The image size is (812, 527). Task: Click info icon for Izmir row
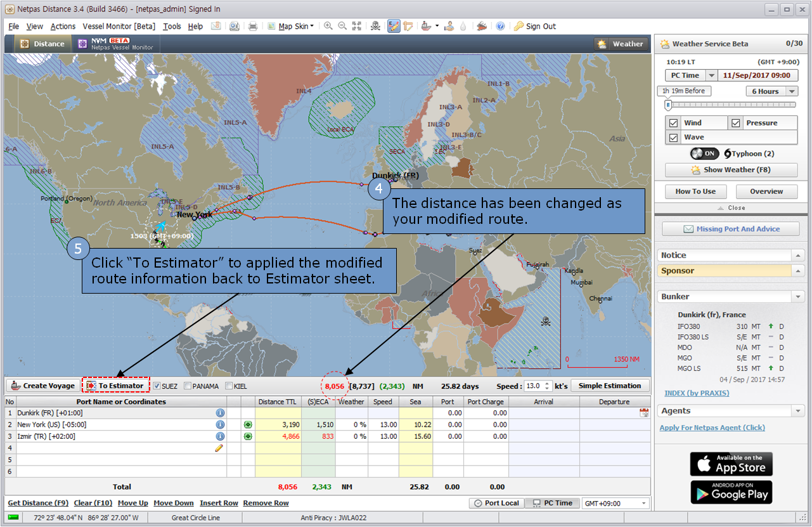click(220, 436)
